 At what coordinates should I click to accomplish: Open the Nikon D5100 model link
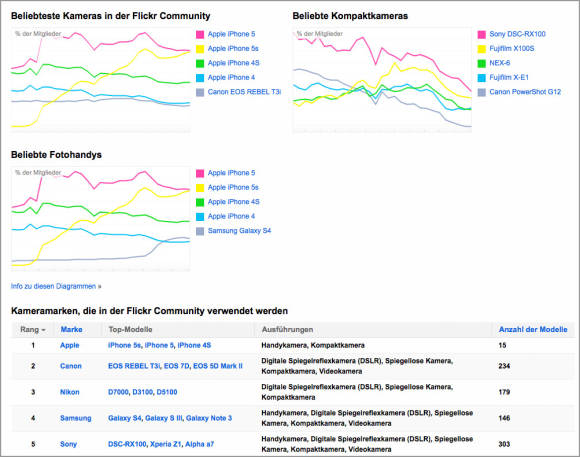click(167, 392)
